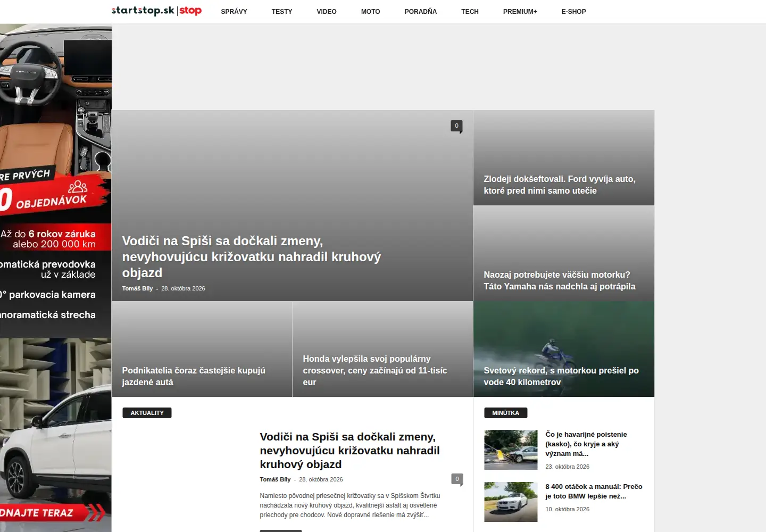
Task: Click the left car advertisement banner
Action: point(56,278)
